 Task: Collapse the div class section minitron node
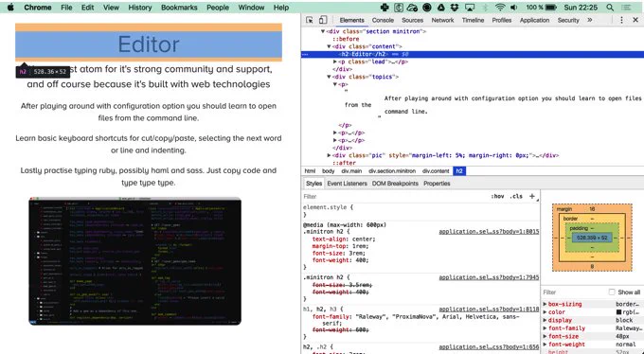pyautogui.click(x=323, y=31)
